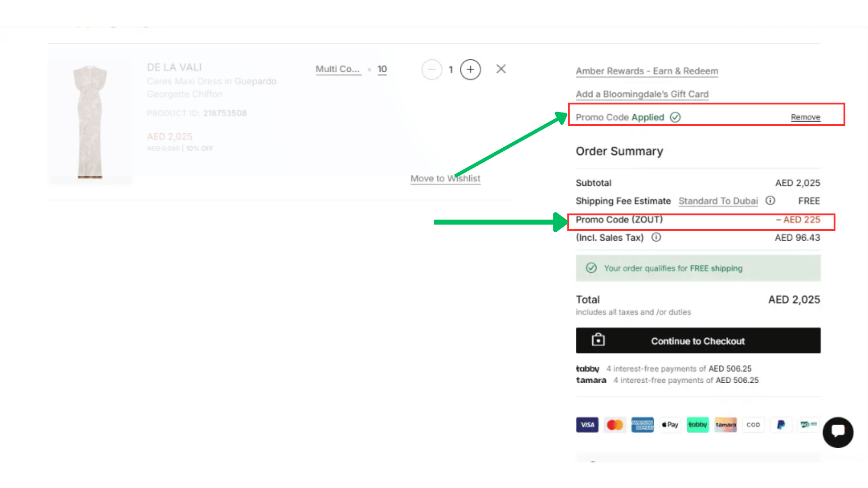Image resolution: width=868 pixels, height=488 pixels.
Task: Click sales tax info icon
Action: tap(656, 237)
